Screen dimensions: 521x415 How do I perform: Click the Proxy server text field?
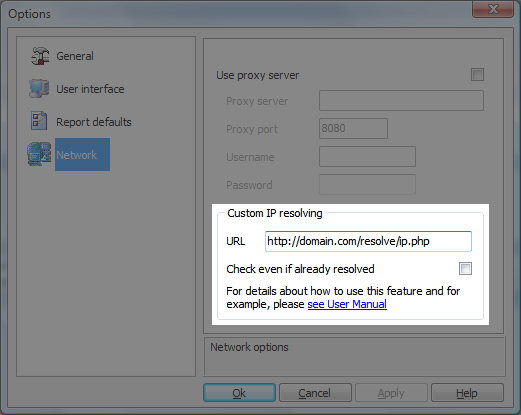[401, 100]
